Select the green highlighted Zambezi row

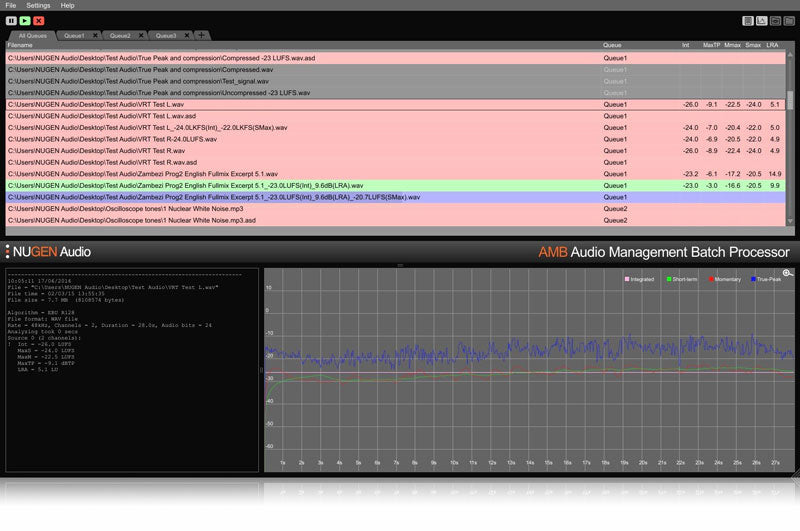(395, 186)
